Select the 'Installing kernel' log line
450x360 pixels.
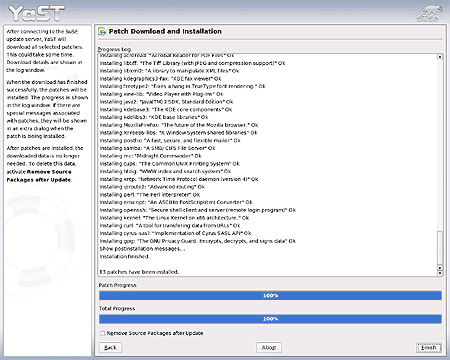click(174, 218)
